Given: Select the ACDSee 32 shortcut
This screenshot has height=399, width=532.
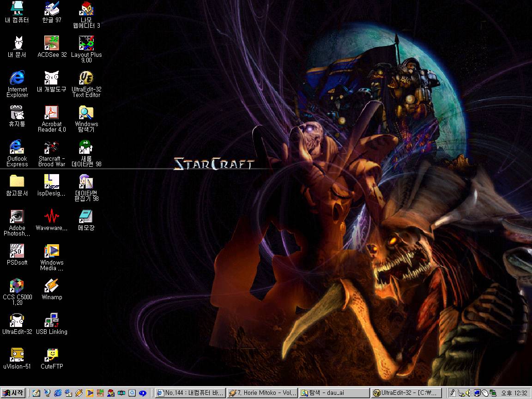Looking at the screenshot, I should pos(52,47).
